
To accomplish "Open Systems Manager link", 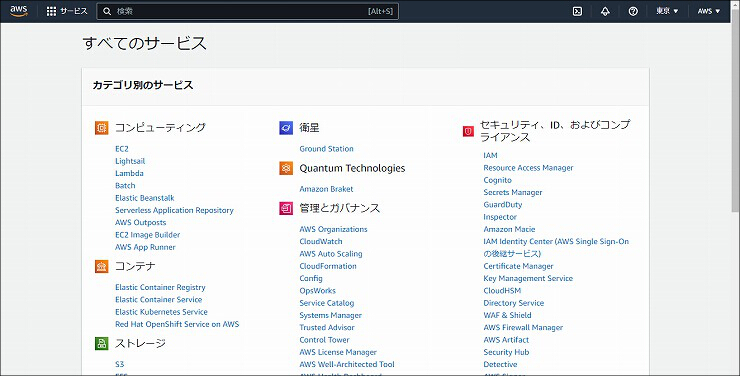I will (x=330, y=315).
